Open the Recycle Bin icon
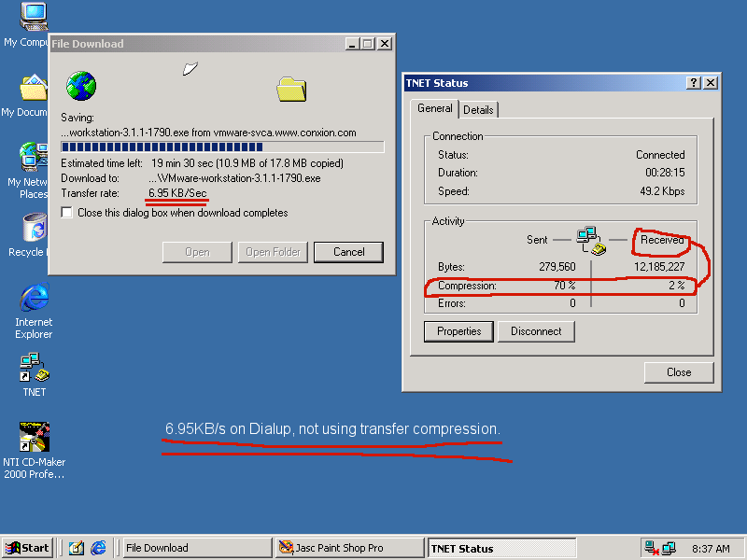The height and width of the screenshot is (560, 747). [x=34, y=230]
